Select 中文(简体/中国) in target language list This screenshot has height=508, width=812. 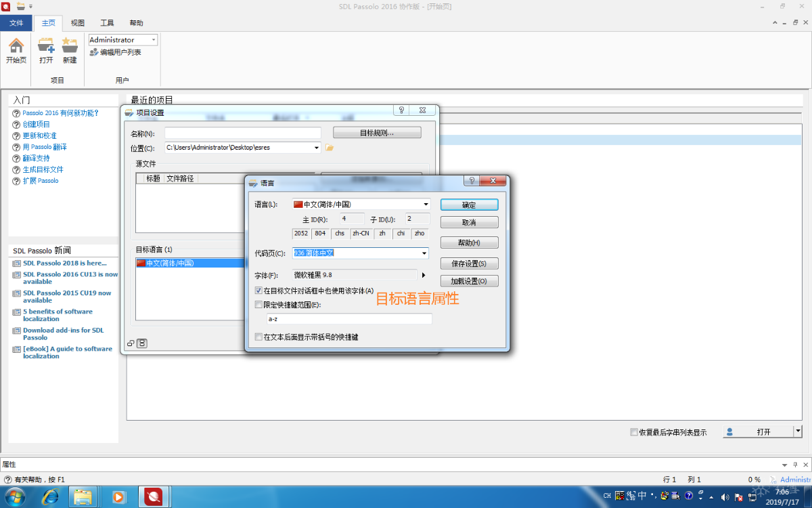point(189,263)
